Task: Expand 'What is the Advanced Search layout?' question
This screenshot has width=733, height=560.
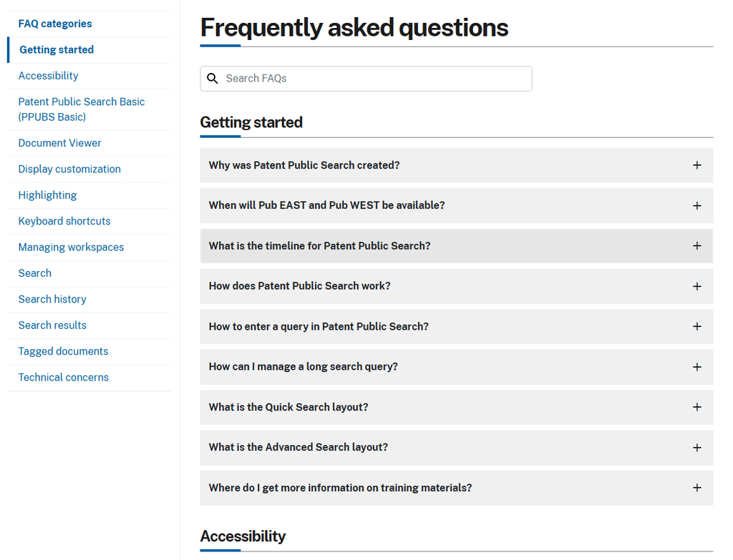Action: click(298, 447)
